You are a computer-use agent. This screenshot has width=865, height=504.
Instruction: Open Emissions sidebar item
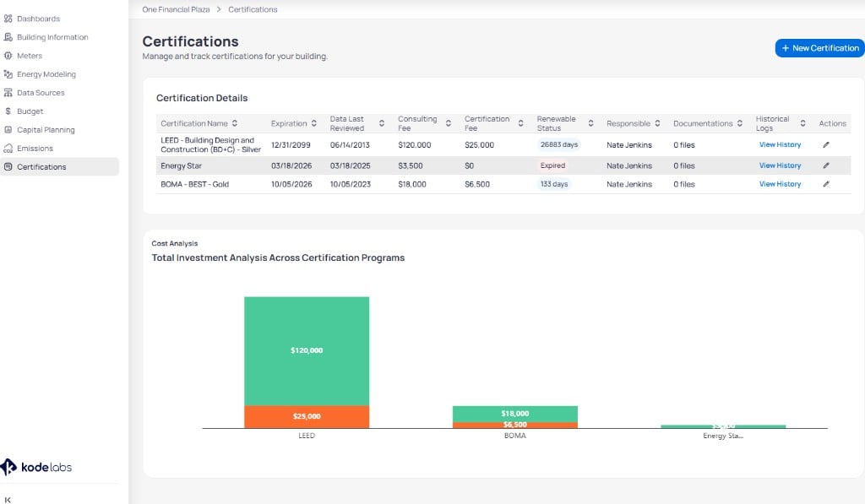click(35, 149)
